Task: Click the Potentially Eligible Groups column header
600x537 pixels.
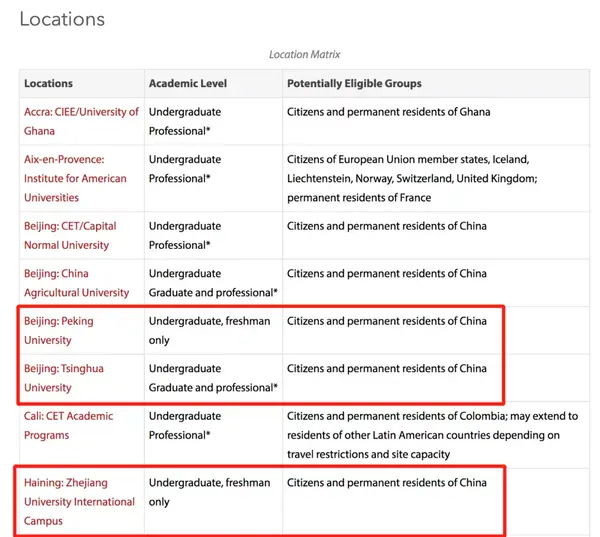Action: click(x=436, y=83)
